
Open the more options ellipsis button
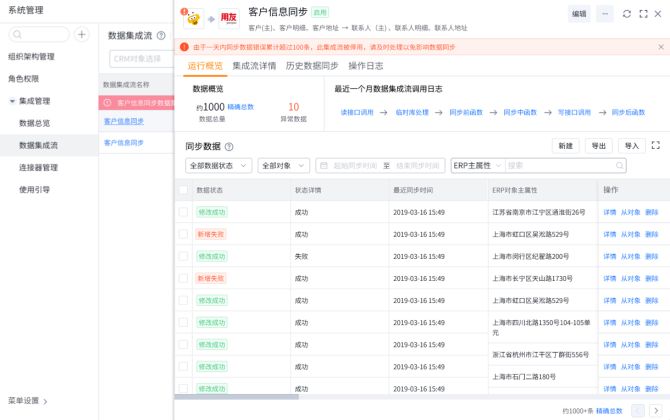605,14
